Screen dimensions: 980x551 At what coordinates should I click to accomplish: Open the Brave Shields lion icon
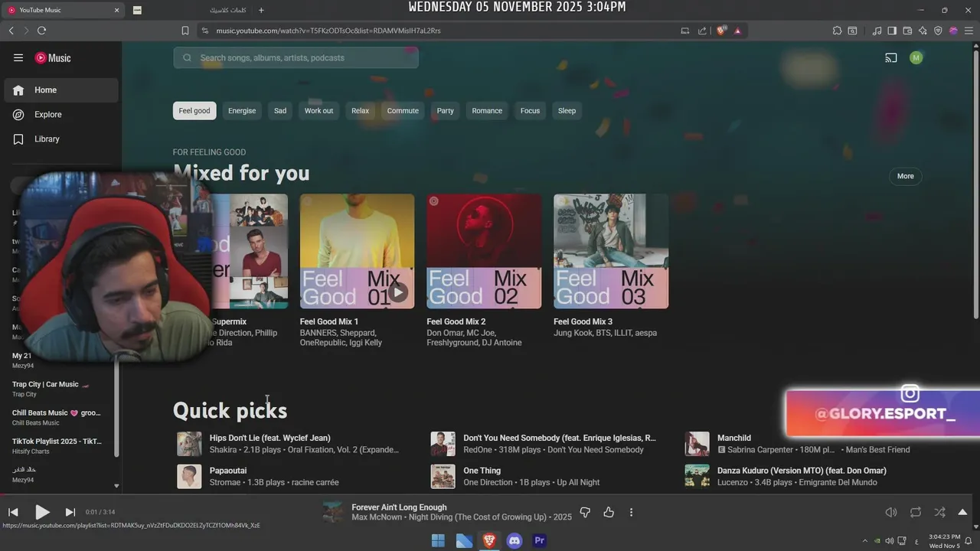[x=721, y=31]
